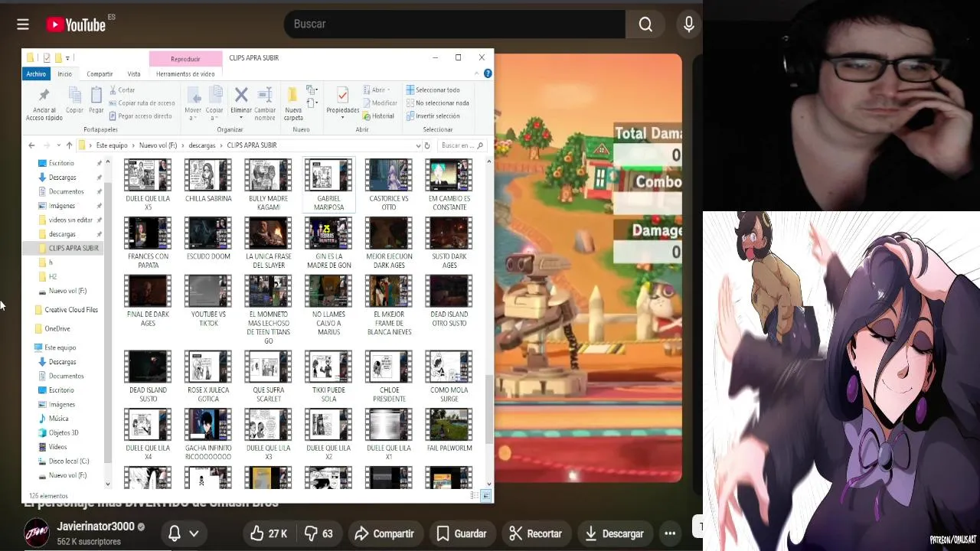980x551 pixels.
Task: Switch to large icons view in Explorer status bar
Action: coord(486,496)
